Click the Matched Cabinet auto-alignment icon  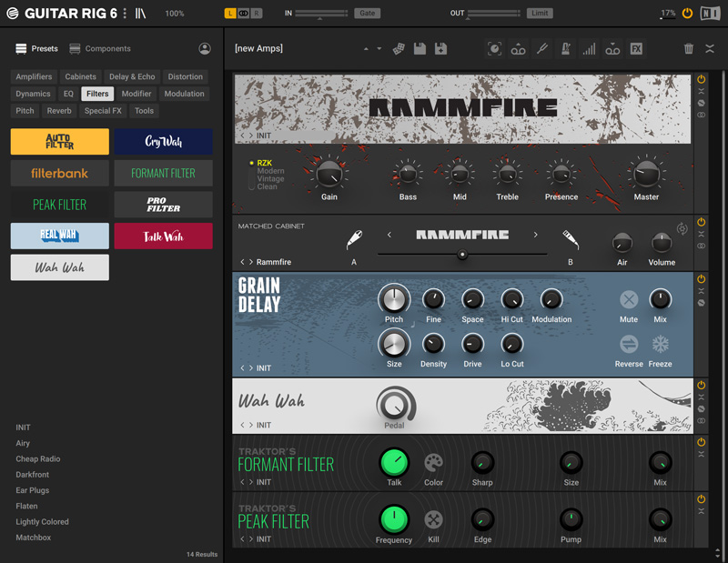click(x=682, y=228)
